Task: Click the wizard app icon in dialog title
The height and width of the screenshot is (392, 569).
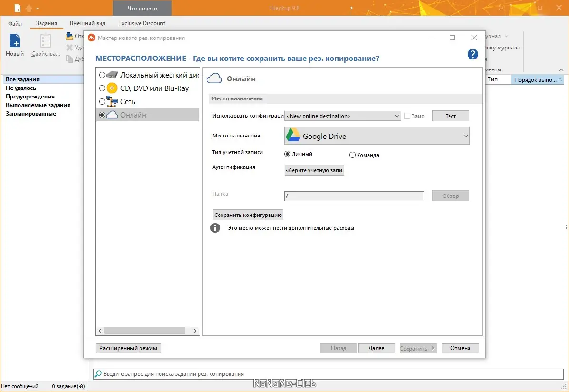Action: [91, 38]
